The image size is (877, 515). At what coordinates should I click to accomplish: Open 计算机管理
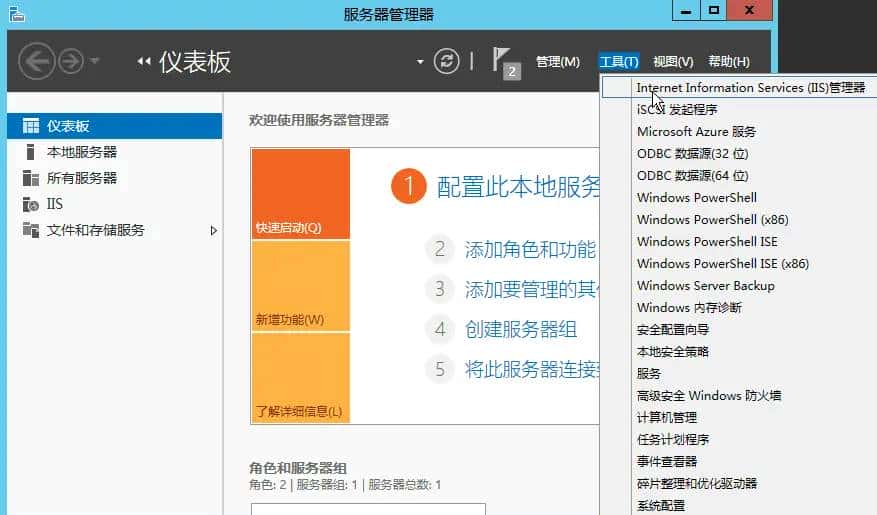[667, 418]
